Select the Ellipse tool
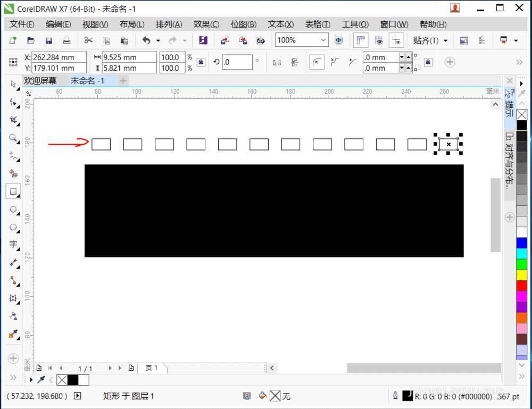 pos(13,210)
